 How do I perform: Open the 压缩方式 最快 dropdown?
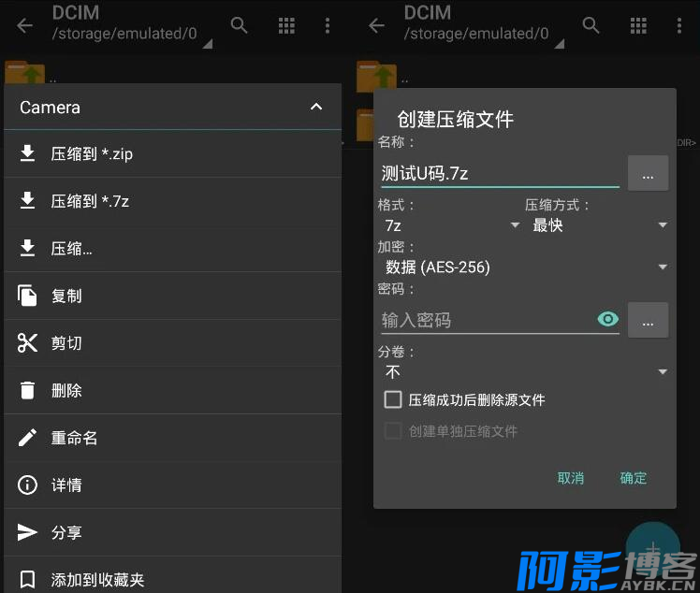[x=600, y=225]
